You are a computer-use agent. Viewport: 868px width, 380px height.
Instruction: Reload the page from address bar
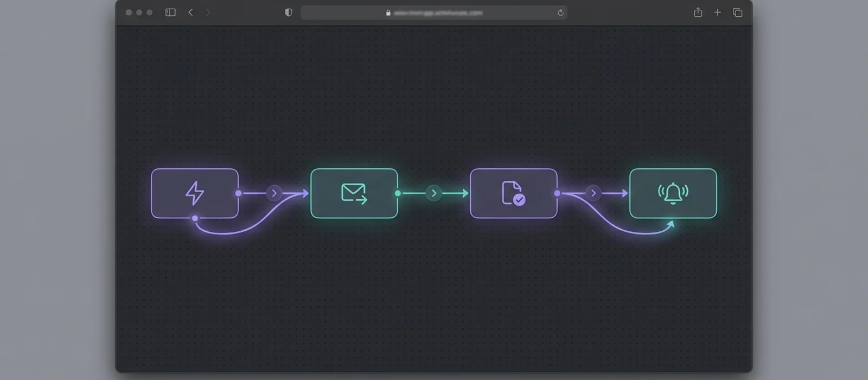click(560, 12)
